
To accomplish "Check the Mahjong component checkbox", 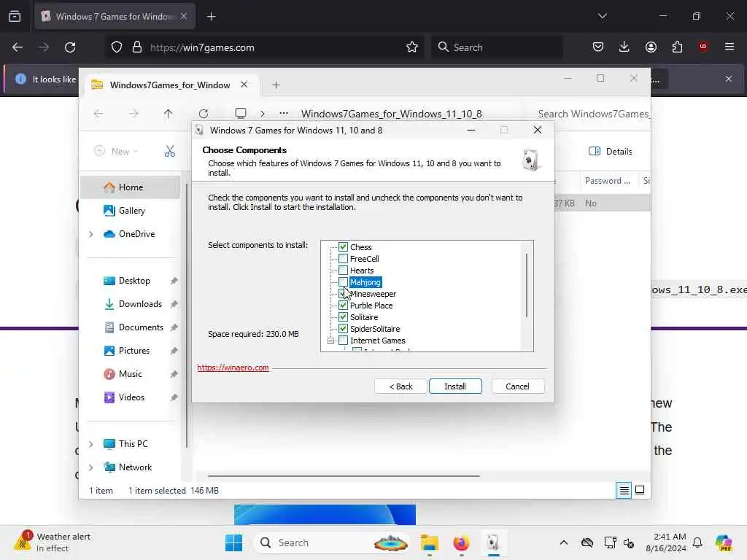I will click(343, 282).
